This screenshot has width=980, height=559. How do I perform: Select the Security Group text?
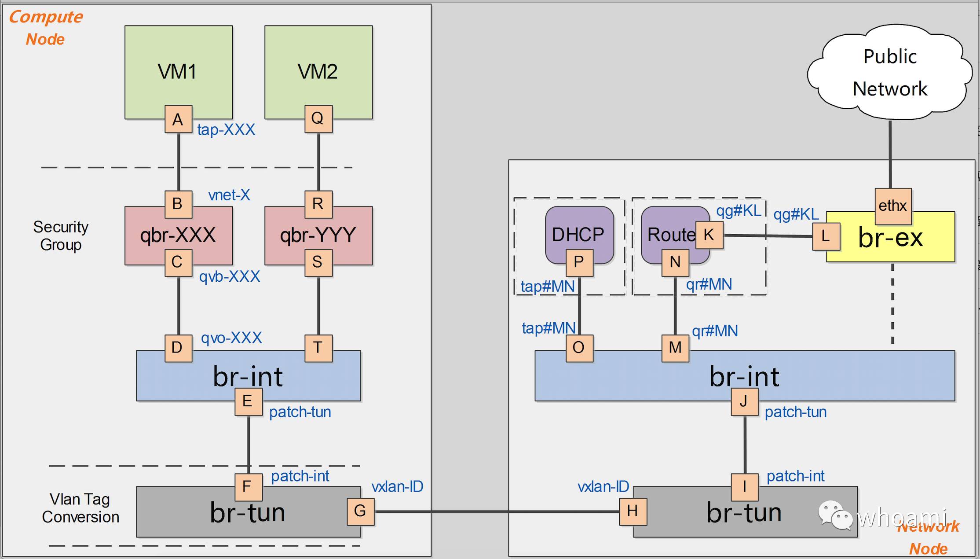pyautogui.click(x=61, y=235)
